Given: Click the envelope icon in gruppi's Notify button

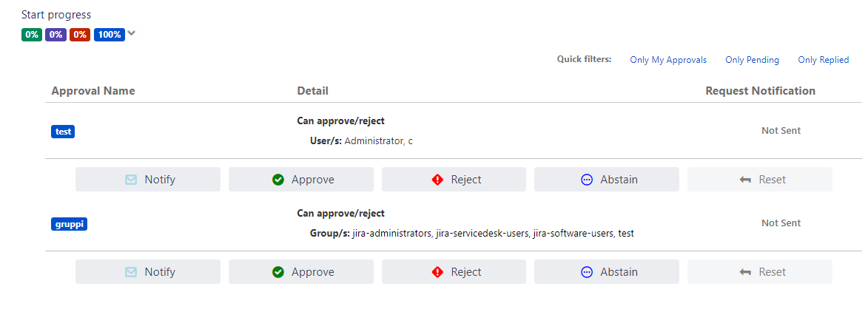Looking at the screenshot, I should 131,272.
